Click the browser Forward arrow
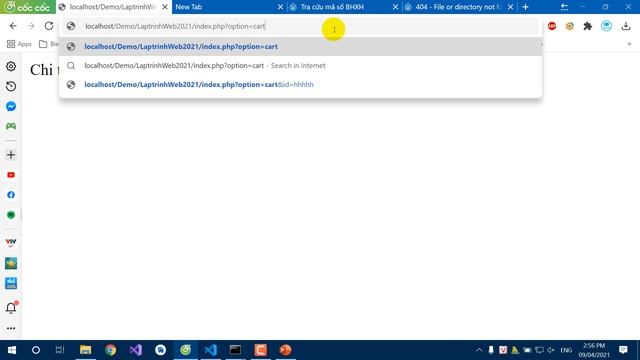Viewport: 640px width, 360px height. [31, 26]
